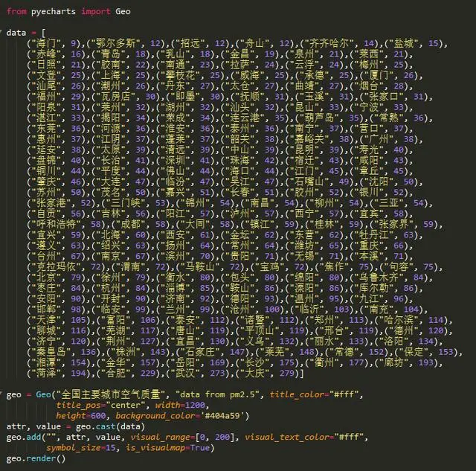476x471 pixels.
Task: Select the width value 1200
Action: (x=195, y=405)
